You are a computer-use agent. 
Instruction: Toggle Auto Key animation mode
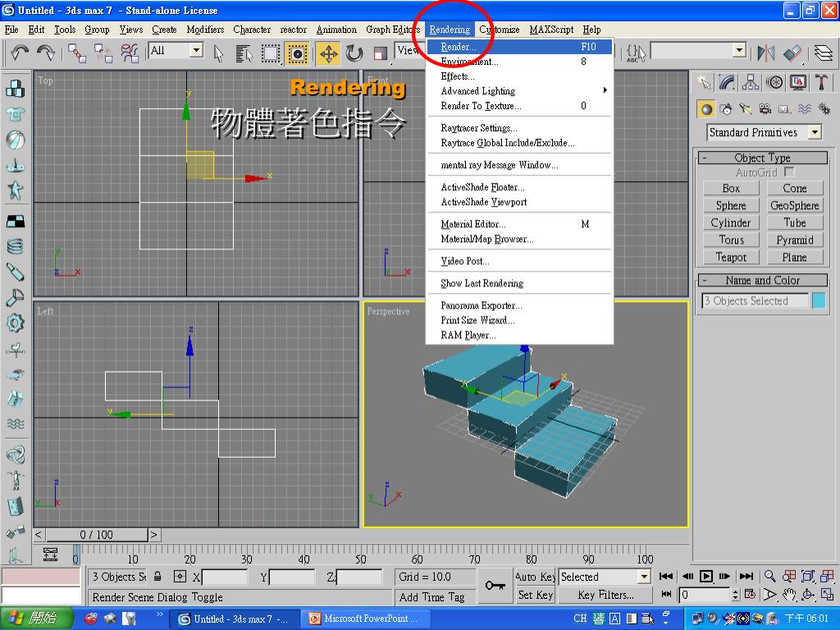(x=535, y=577)
